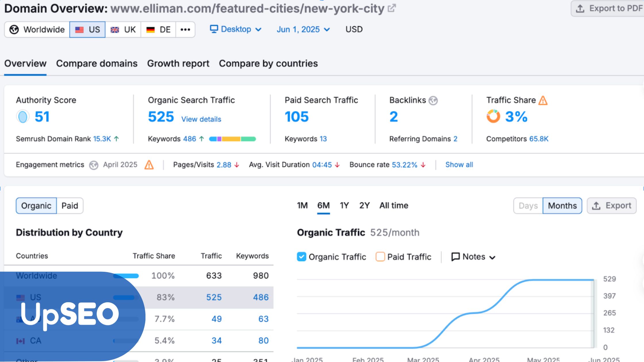
Task: Click the Worldwide traffic share bar
Action: (126, 276)
